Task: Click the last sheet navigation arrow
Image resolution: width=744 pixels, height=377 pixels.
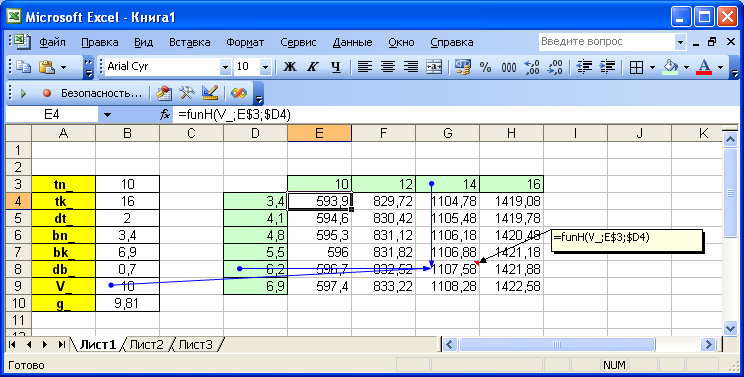Action: point(62,344)
